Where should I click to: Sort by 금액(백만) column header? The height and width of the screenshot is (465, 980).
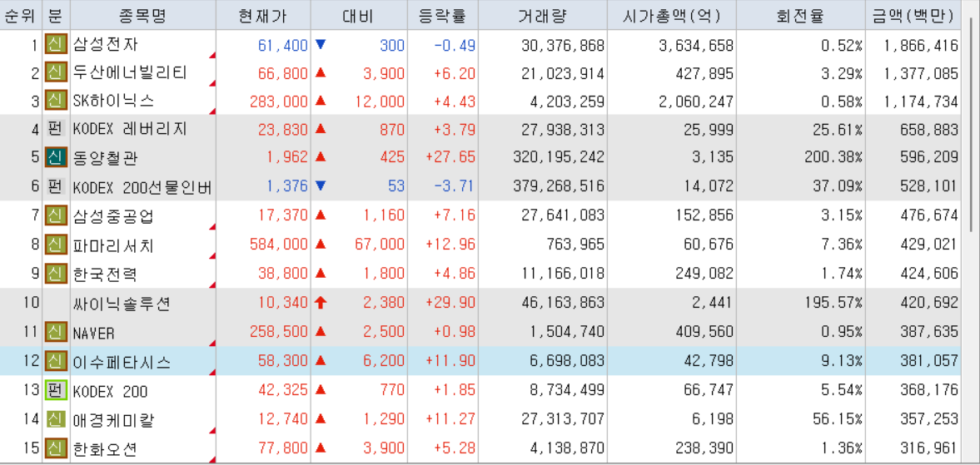coord(913,16)
